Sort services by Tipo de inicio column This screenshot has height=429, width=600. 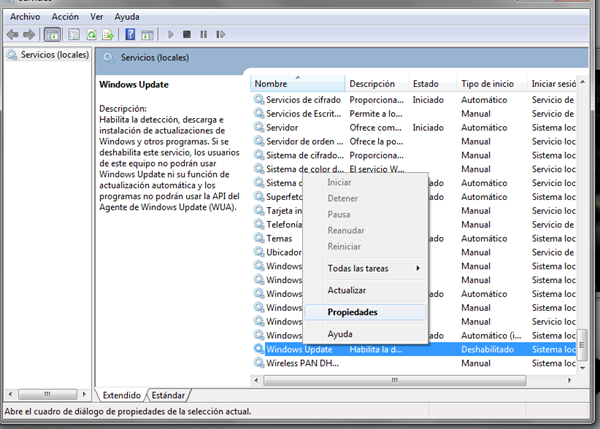491,83
